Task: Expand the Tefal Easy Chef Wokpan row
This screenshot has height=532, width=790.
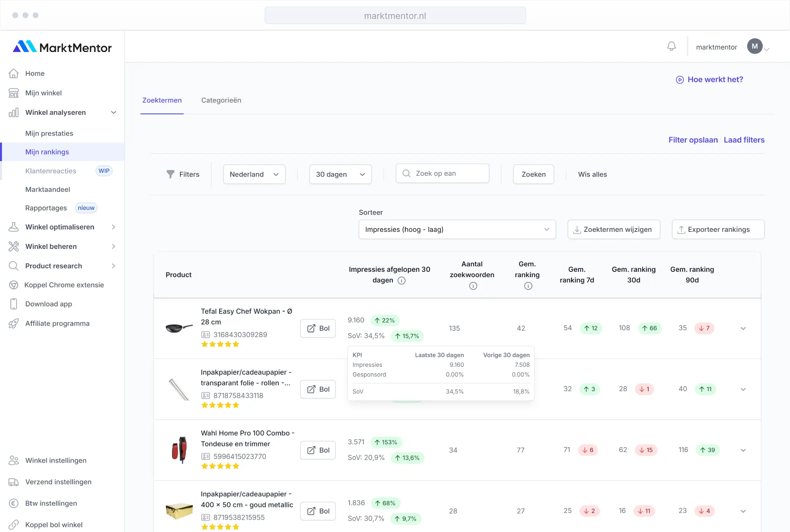Action: [x=743, y=329]
